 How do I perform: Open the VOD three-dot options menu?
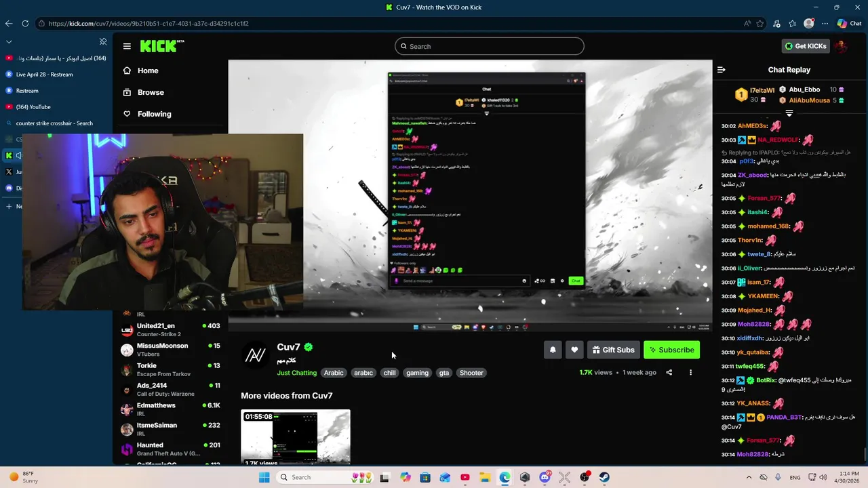coord(690,372)
